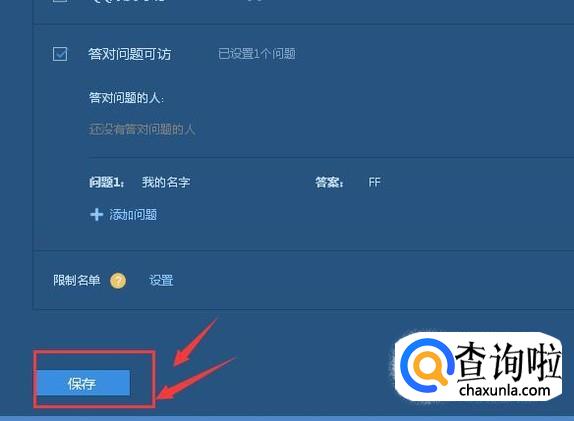Click the 问题1 label
This screenshot has width=574, height=421.
(x=107, y=182)
